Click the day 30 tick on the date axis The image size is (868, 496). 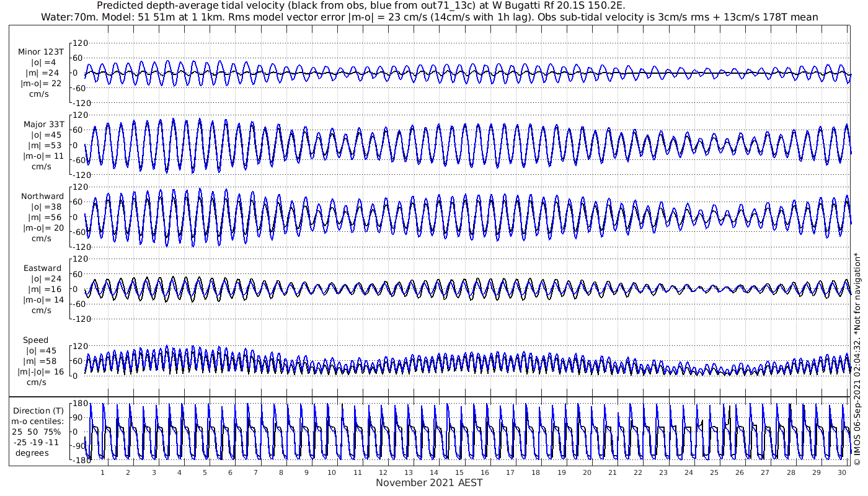pyautogui.click(x=842, y=472)
